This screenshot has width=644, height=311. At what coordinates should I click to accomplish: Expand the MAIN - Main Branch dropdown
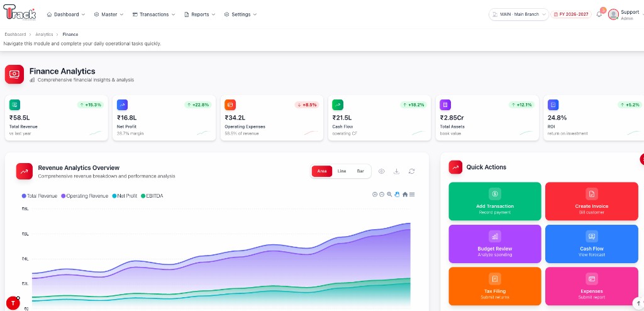519,14
